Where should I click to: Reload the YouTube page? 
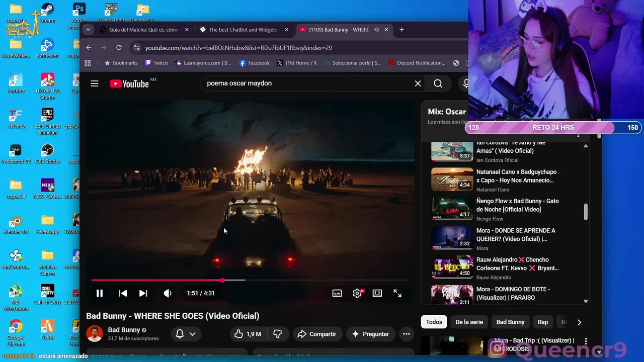coord(119,48)
